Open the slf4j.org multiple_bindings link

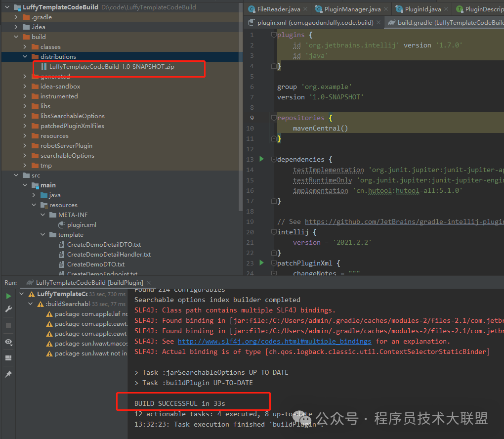pos(275,341)
